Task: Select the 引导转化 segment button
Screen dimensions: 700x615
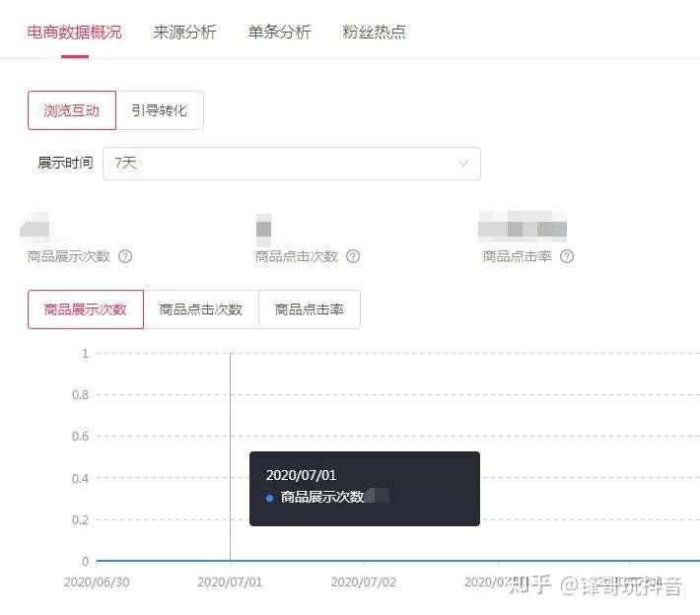Action: [x=160, y=110]
